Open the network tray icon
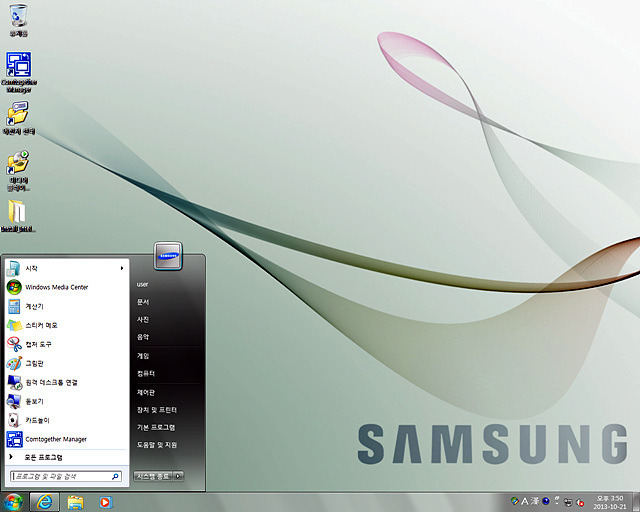Image resolution: width=640 pixels, height=512 pixels. [x=568, y=502]
